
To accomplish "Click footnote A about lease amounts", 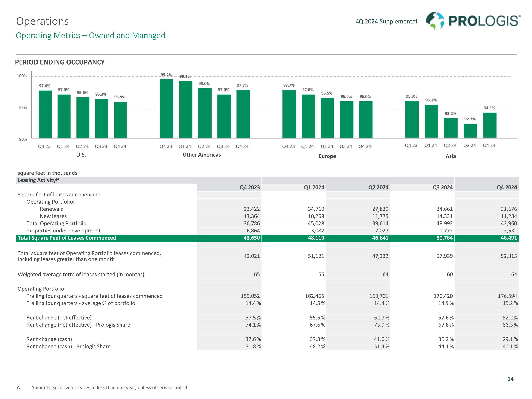I will 109,387.
